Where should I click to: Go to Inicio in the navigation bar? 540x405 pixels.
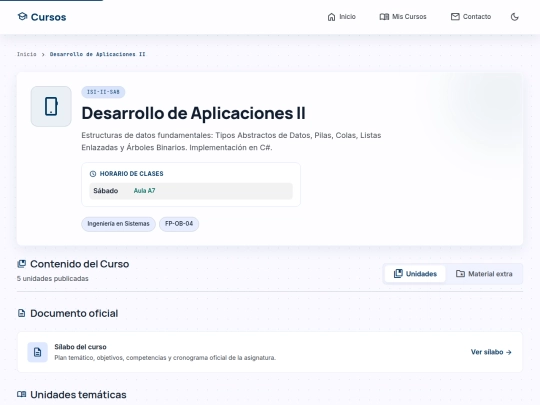pyautogui.click(x=341, y=17)
